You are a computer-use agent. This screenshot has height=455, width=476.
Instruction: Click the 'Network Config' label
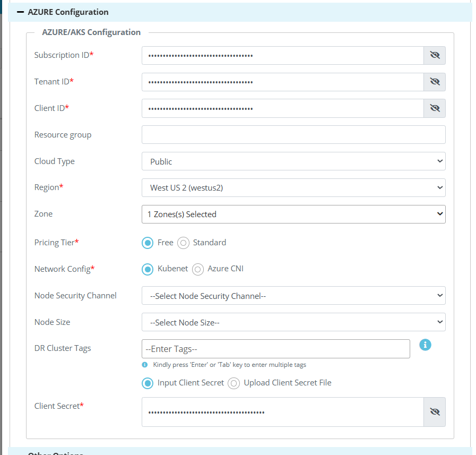[x=64, y=269]
